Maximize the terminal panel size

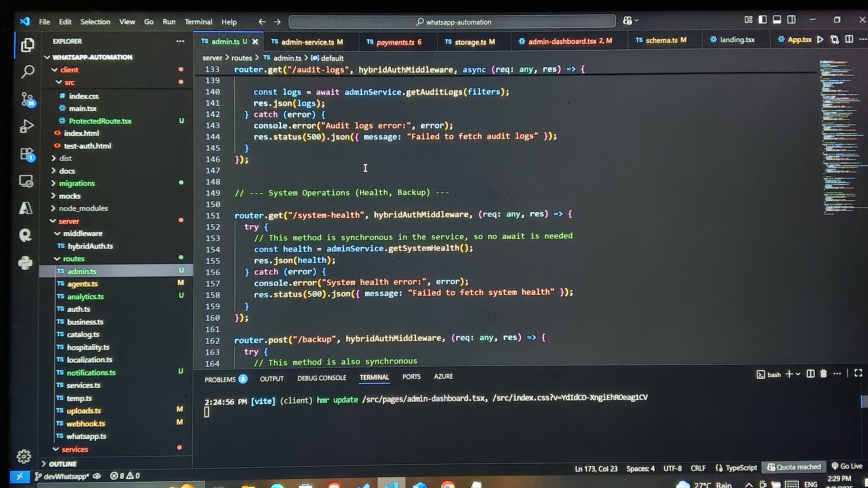coord(858,373)
